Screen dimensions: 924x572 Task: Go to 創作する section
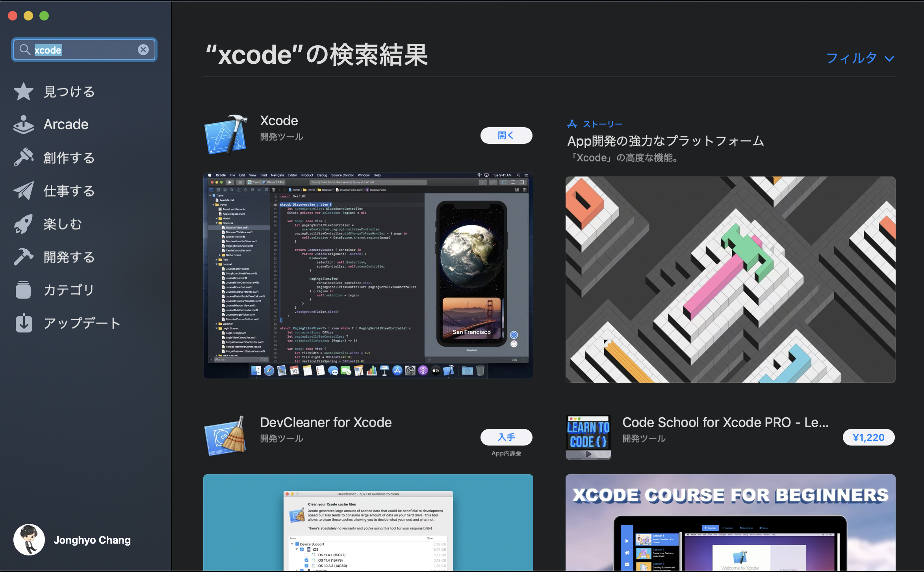69,158
